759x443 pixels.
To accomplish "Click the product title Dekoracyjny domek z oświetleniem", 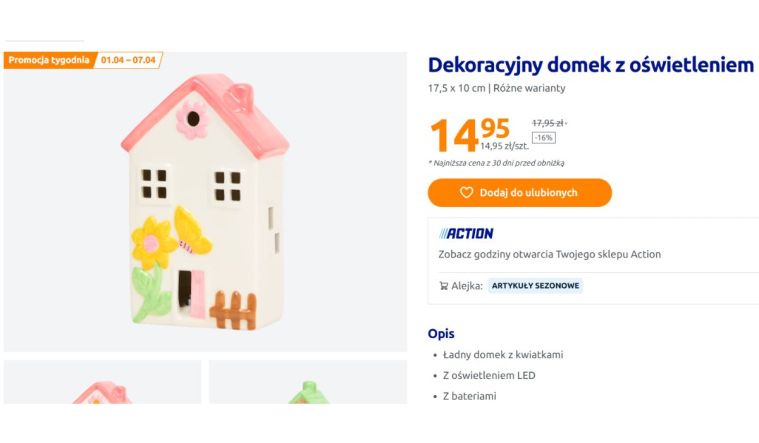I will pyautogui.click(x=590, y=65).
